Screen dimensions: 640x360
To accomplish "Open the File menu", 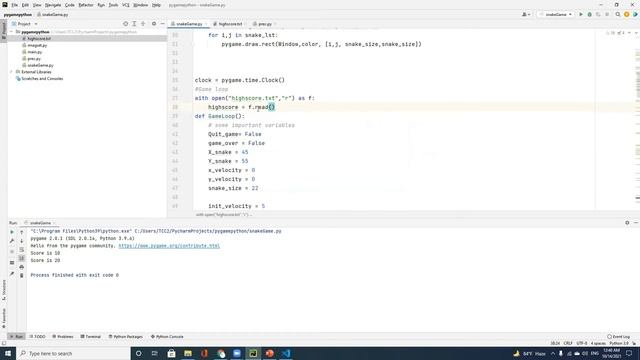I will tap(14, 5).
